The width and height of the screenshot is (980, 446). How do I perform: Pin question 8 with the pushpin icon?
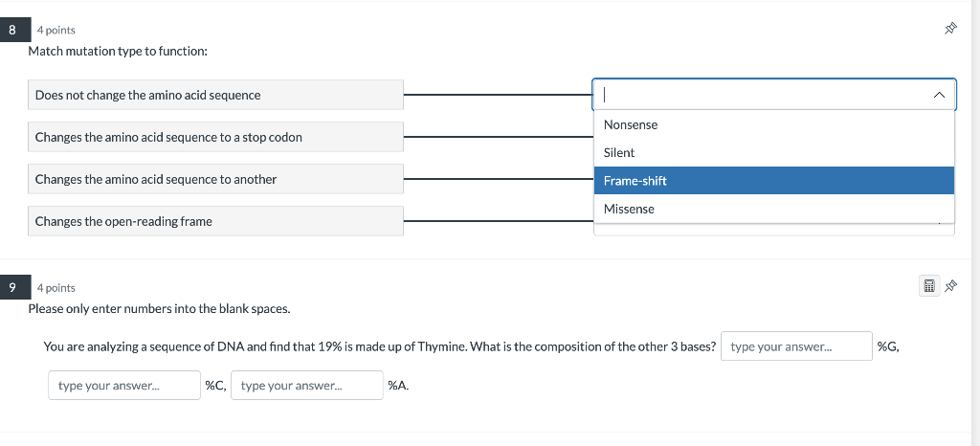click(950, 29)
